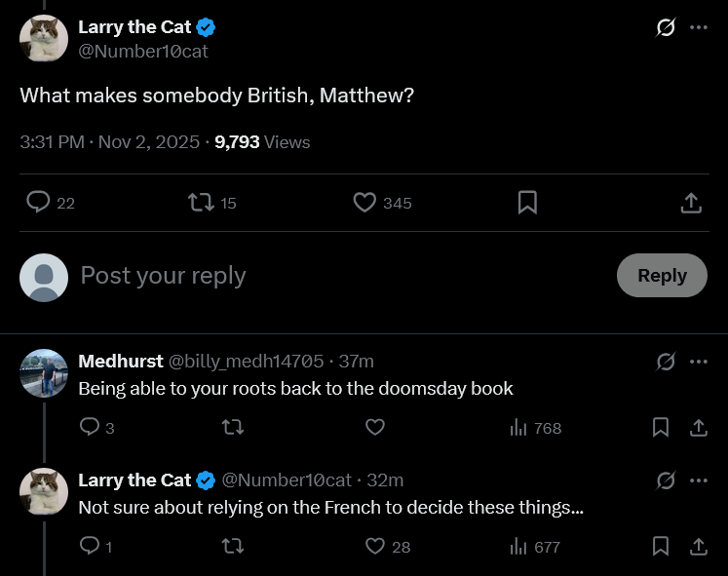
Task: Reply to Larry's comment about the French
Action: [x=90, y=547]
